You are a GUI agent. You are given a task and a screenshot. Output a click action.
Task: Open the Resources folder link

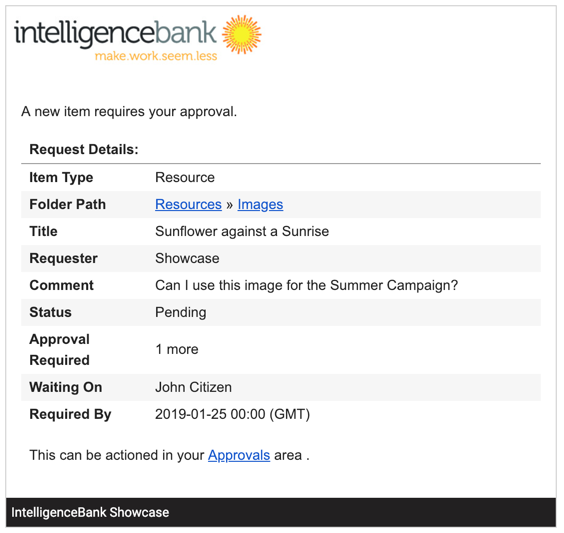(188, 204)
